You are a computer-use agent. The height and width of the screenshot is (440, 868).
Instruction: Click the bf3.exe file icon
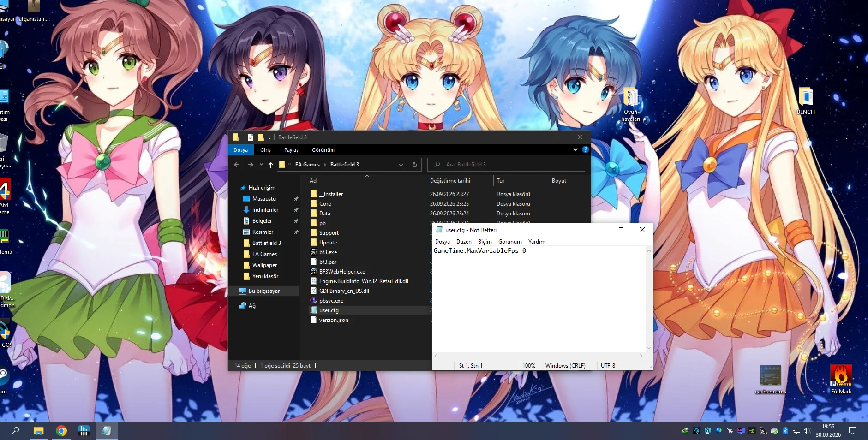[x=314, y=252]
